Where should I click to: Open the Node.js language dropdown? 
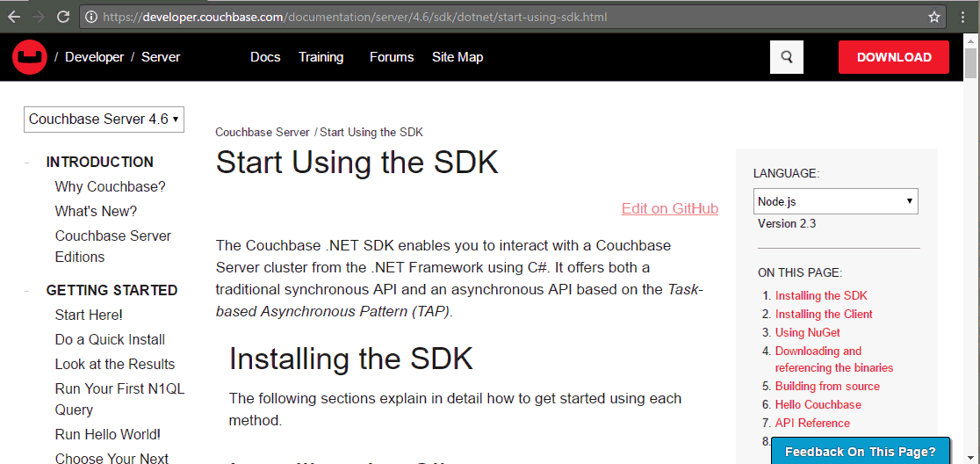coord(836,201)
